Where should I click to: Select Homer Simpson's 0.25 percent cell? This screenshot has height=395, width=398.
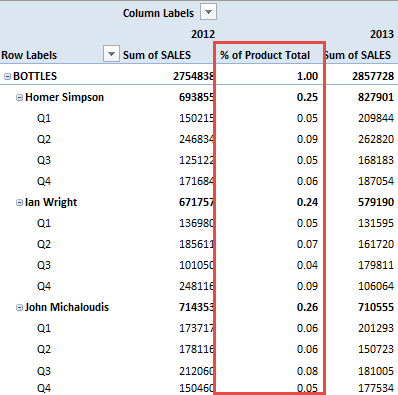tap(307, 97)
